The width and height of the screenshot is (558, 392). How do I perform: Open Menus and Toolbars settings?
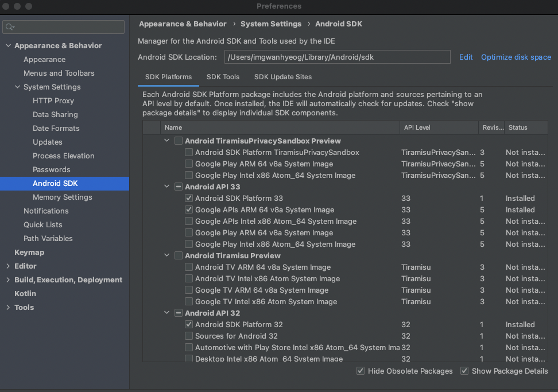pos(59,73)
